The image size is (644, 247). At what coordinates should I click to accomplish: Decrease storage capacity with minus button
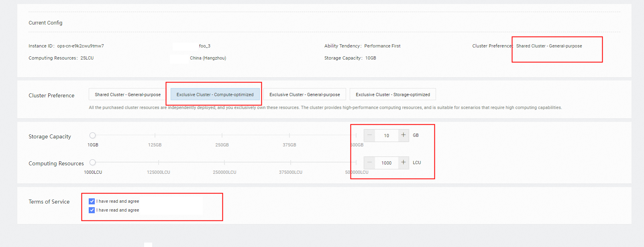click(369, 135)
